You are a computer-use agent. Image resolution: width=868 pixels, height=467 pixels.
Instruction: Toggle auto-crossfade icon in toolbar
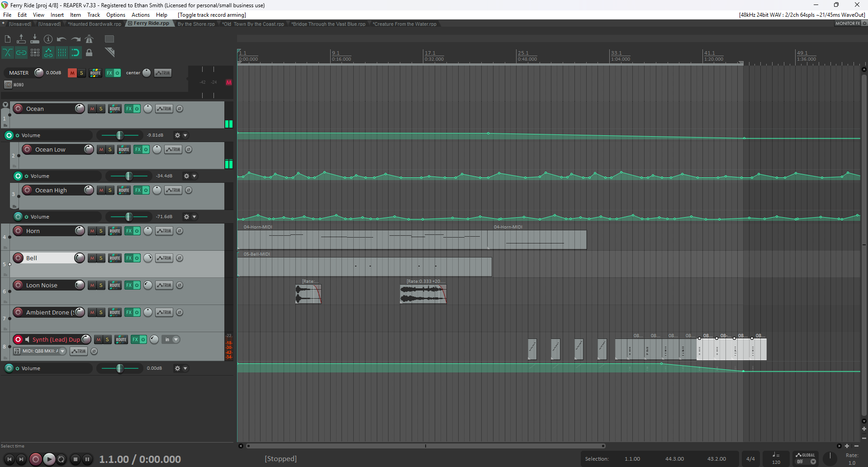(x=8, y=53)
